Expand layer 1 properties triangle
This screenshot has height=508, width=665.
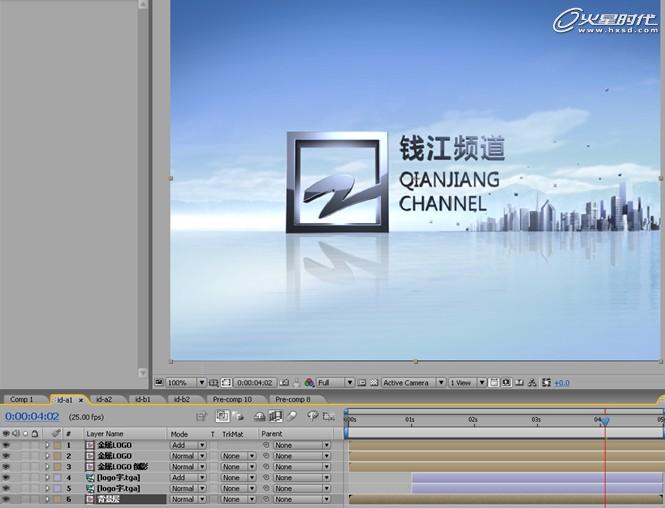(x=47, y=445)
